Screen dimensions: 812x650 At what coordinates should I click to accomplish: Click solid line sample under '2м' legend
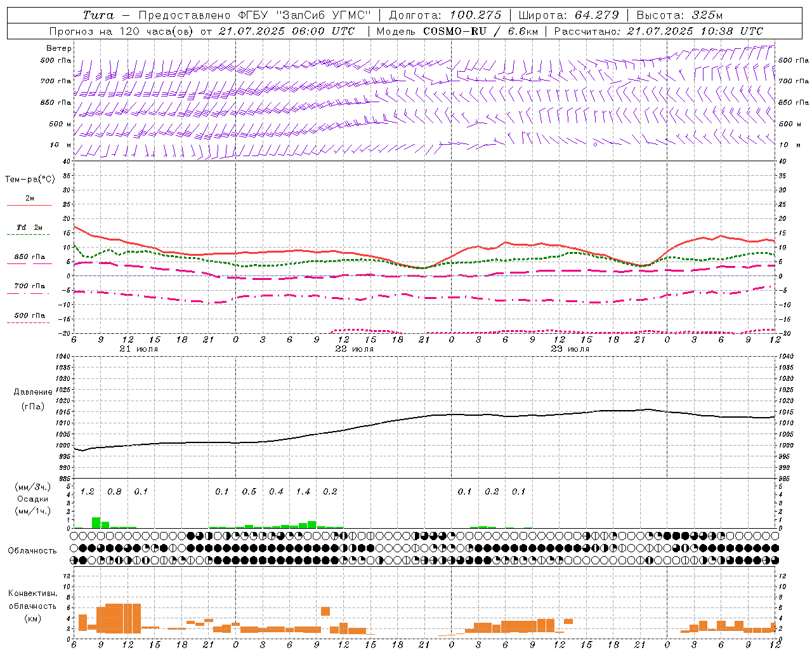click(29, 206)
